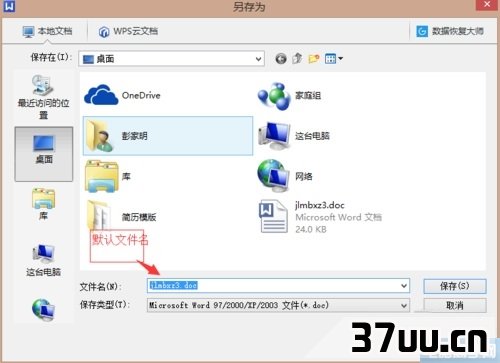Screen dimensions: 500x363
Task: Select network icon at sidebar bottom
Action: pos(43,309)
